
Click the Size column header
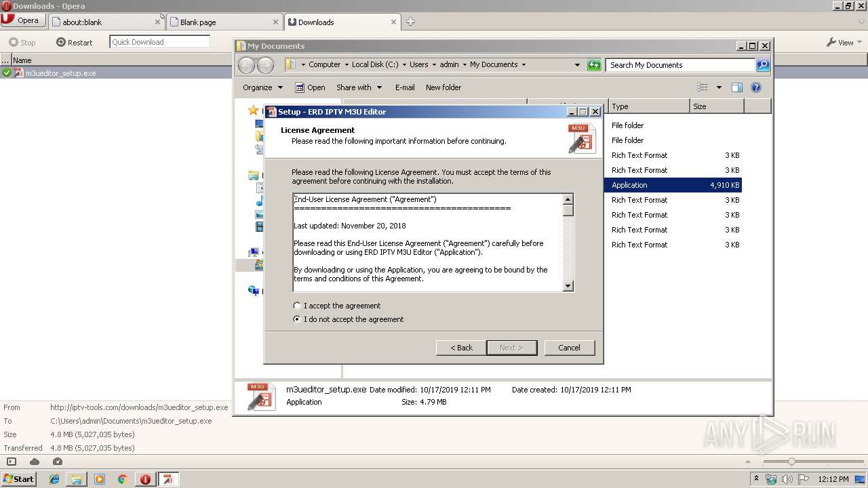click(x=717, y=106)
